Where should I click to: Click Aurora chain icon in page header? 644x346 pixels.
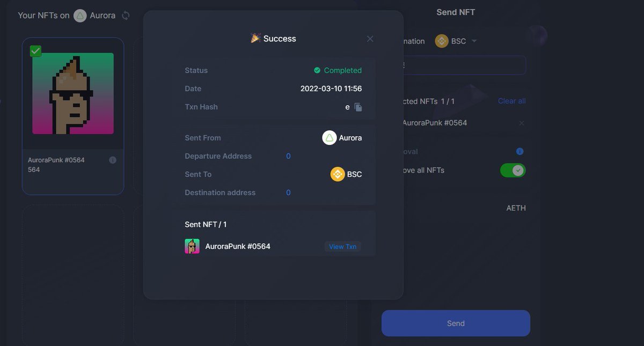coord(80,16)
